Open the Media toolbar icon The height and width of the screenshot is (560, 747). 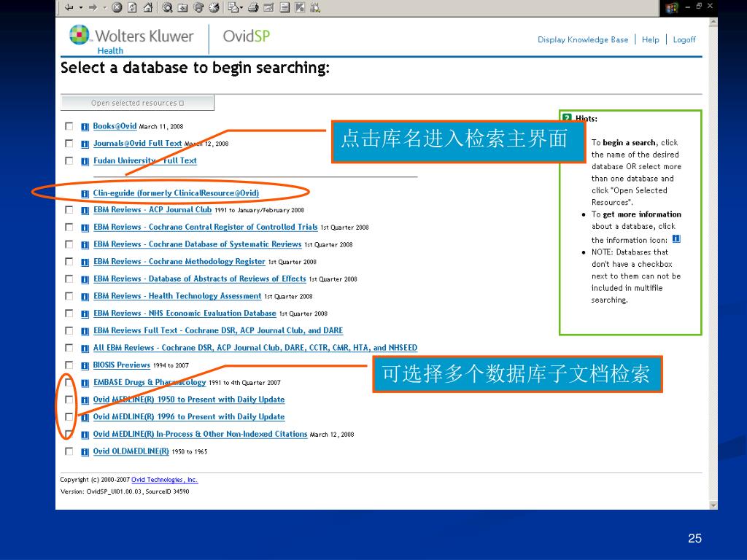(x=198, y=7)
